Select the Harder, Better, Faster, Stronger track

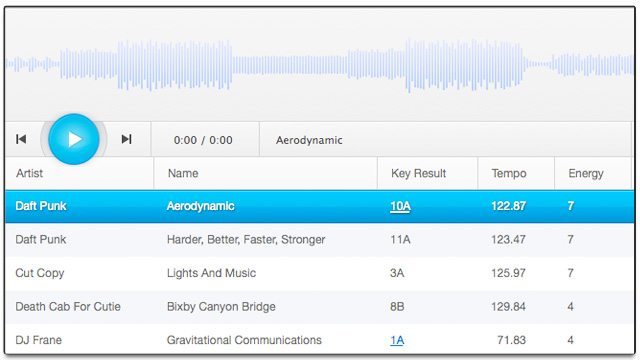(246, 240)
